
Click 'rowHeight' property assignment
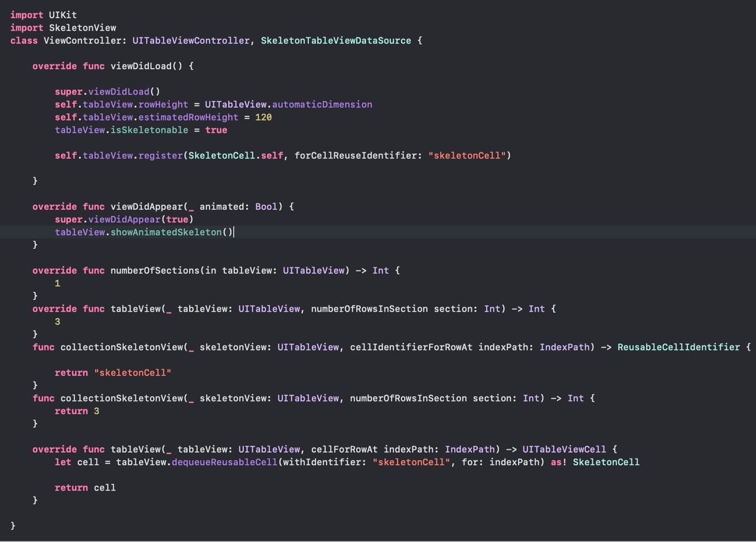point(163,105)
